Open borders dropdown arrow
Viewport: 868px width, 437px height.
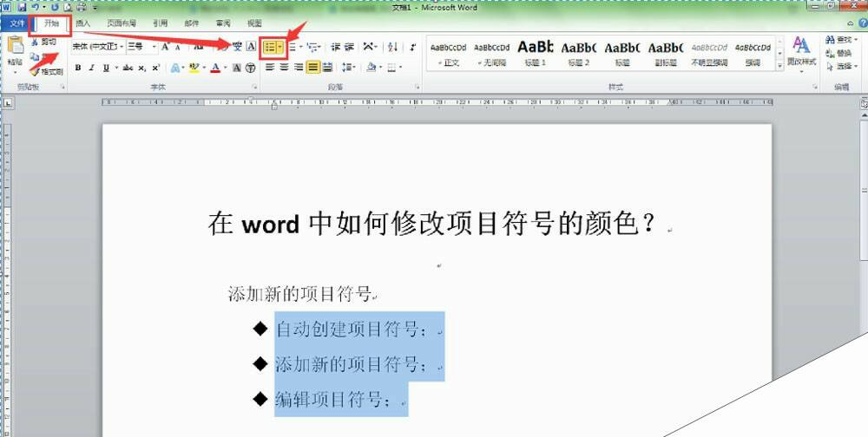tap(401, 68)
